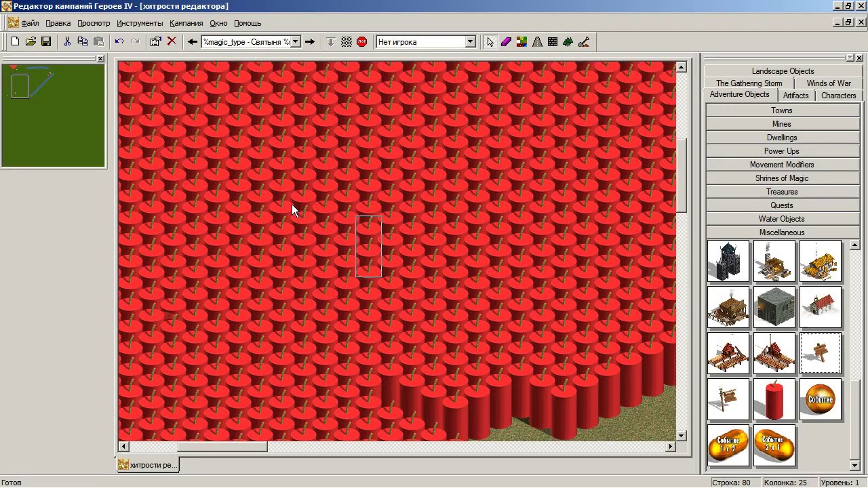Pick the red-roofed chapel object
Screen dimensions: 868x488
point(821,307)
